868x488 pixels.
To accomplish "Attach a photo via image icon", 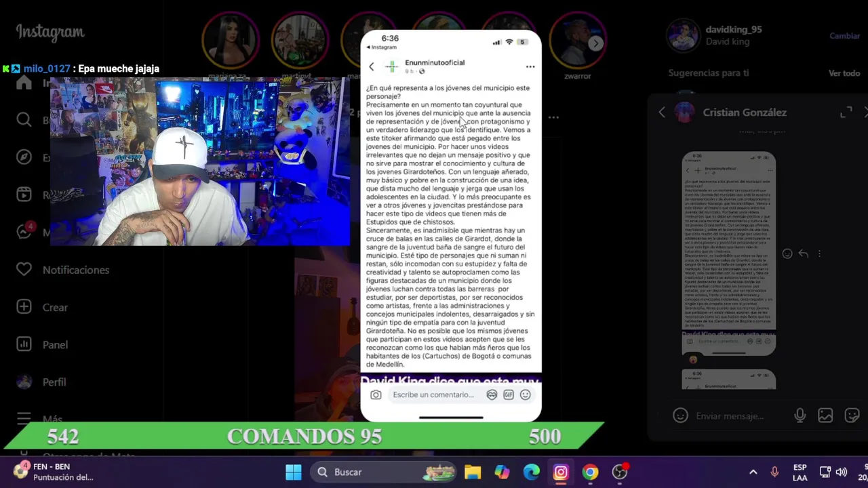I will [825, 415].
